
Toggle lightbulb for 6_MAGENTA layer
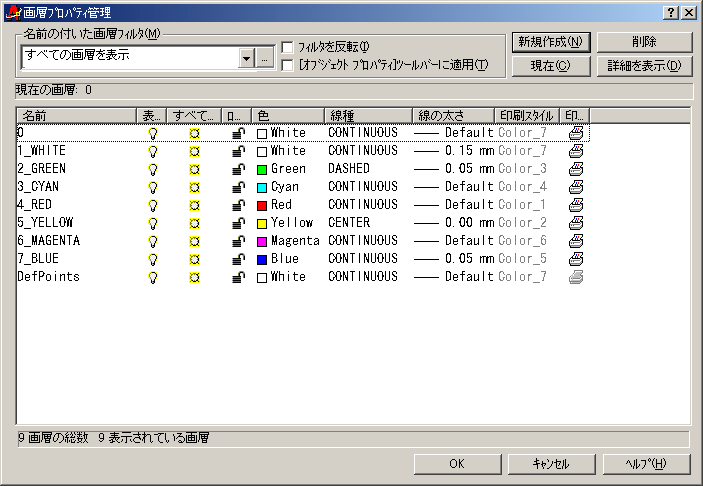[153, 241]
